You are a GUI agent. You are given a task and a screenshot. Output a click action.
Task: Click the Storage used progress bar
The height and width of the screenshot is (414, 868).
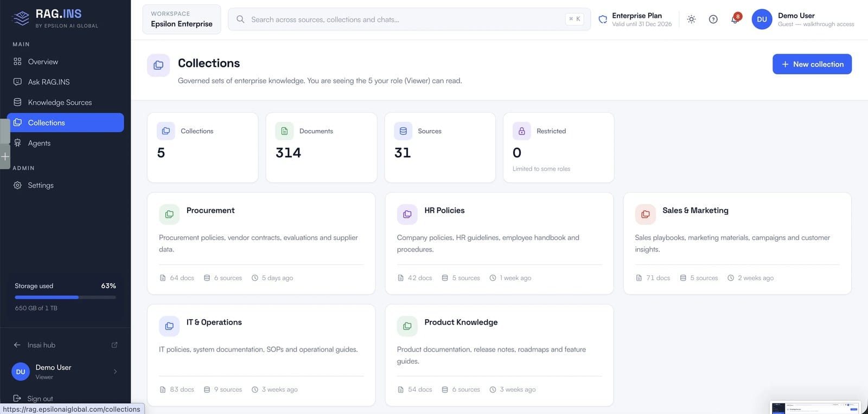tap(65, 297)
